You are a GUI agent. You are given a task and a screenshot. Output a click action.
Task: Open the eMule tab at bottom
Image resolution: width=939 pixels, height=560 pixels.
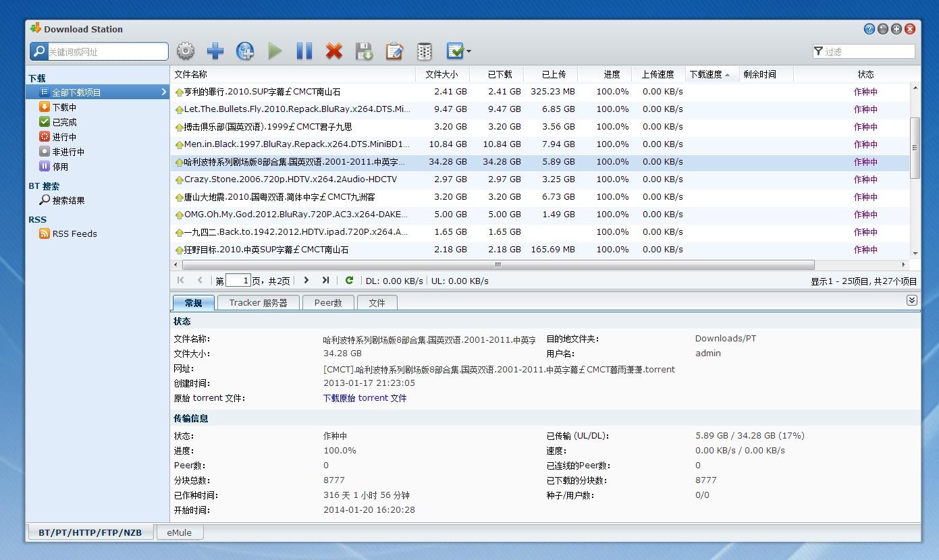tap(179, 532)
